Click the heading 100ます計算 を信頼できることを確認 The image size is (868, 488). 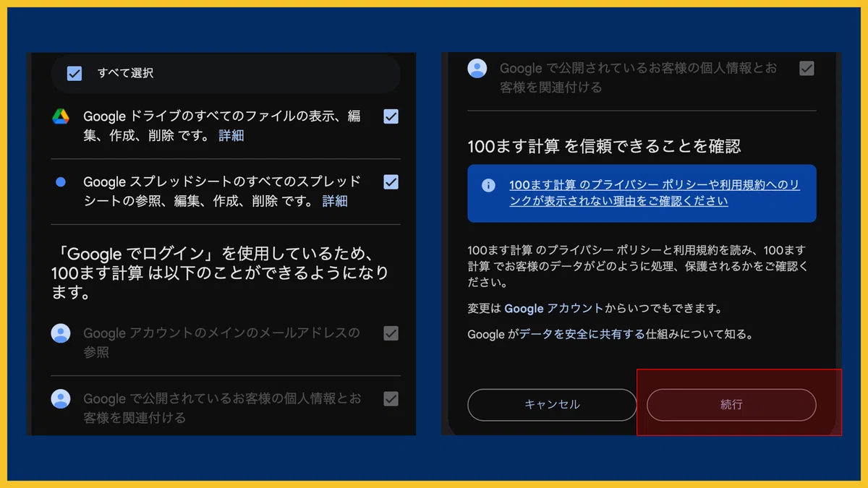click(605, 146)
